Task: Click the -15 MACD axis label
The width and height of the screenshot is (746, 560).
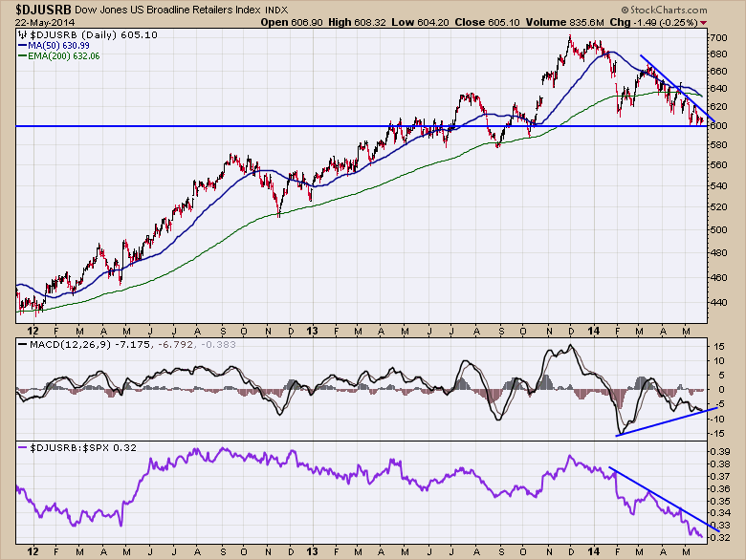Action: tap(718, 434)
